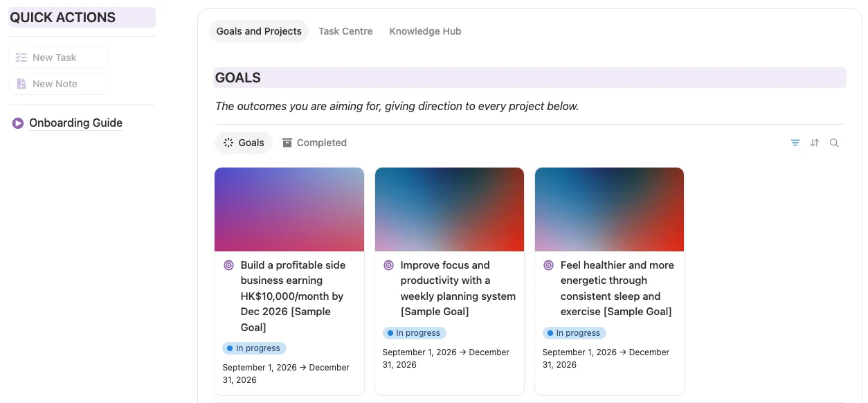This screenshot has width=868, height=403.
Task: Click In progress status on side business goal
Action: pos(254,348)
